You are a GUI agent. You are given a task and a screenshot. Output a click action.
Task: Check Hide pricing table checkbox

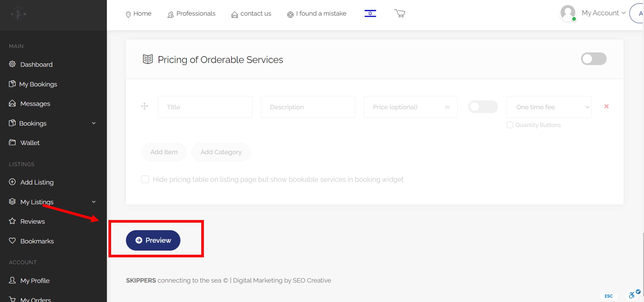point(145,179)
